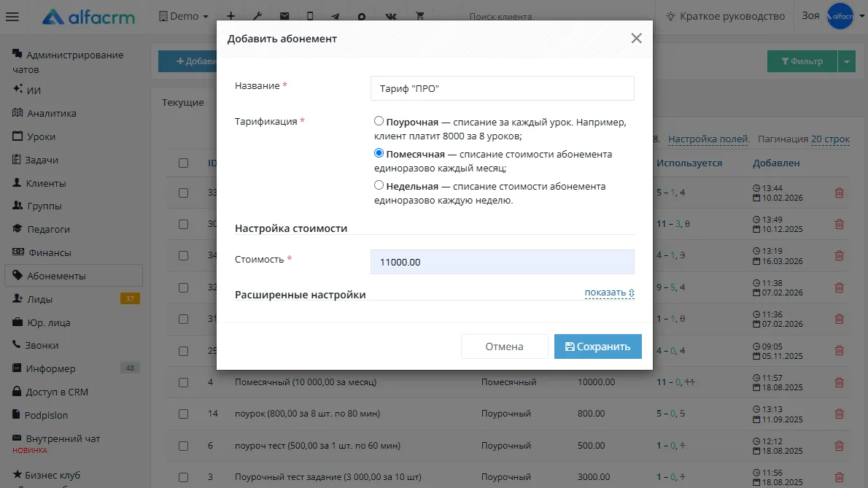Click into the Стоимость field
This screenshot has width=868, height=488.
pos(502,262)
